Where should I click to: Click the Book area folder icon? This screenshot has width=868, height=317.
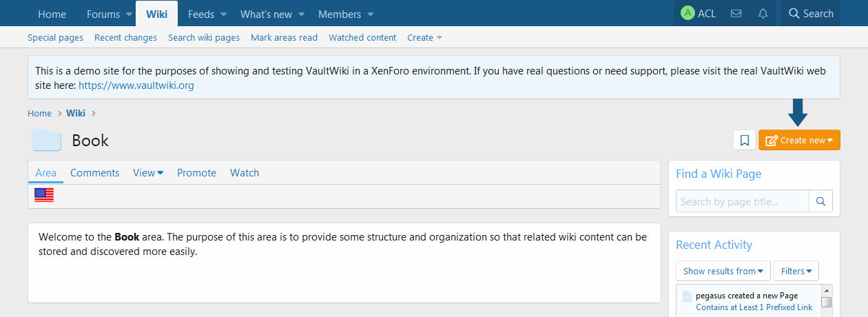point(47,140)
